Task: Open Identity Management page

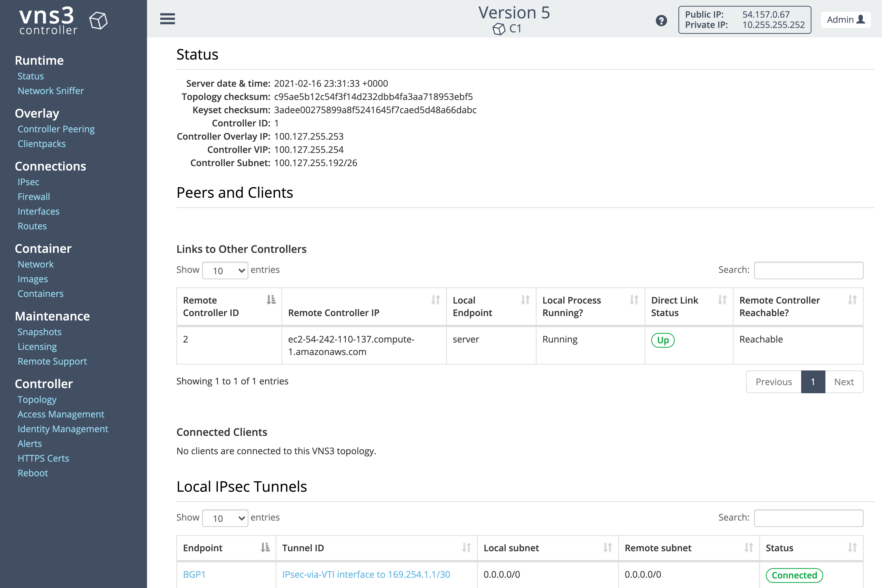Action: tap(63, 429)
